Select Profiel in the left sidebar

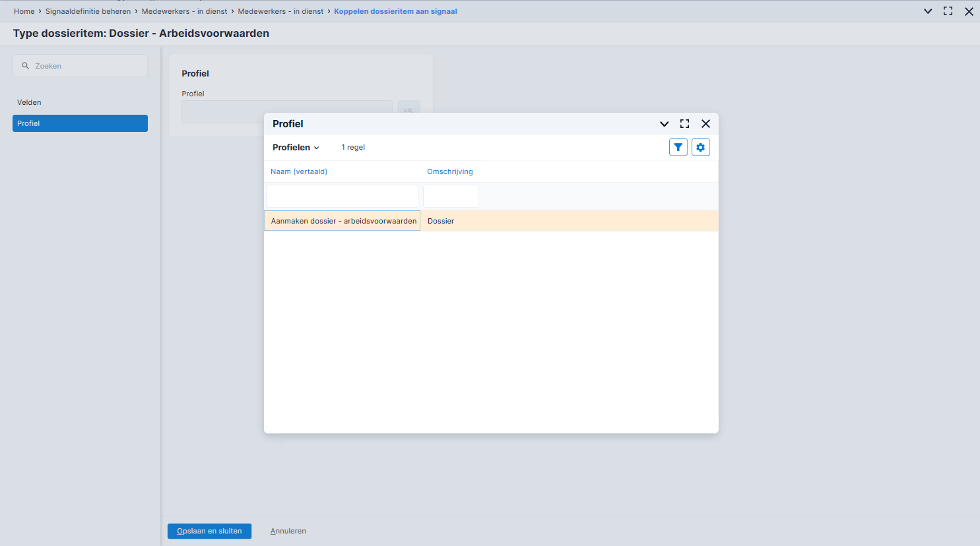pyautogui.click(x=80, y=123)
